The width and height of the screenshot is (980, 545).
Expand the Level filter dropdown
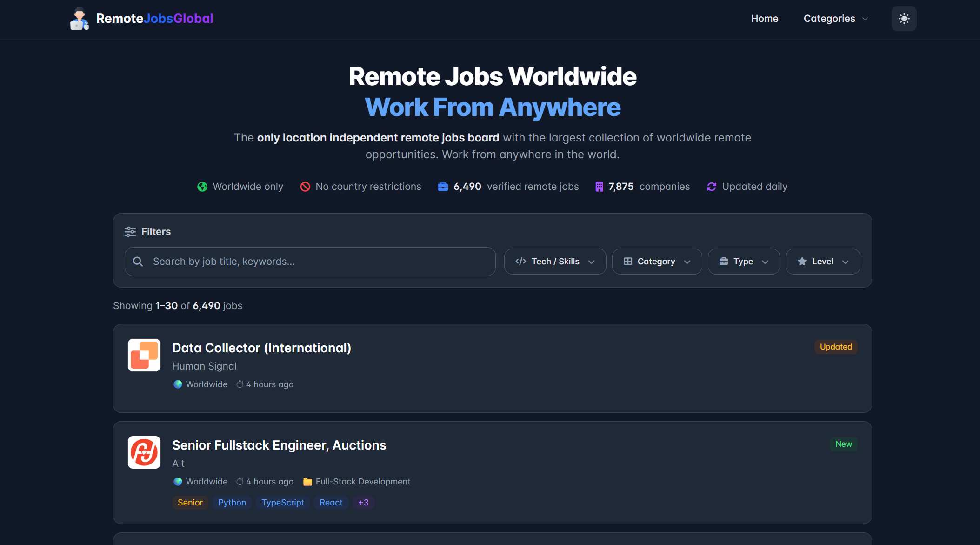click(822, 261)
